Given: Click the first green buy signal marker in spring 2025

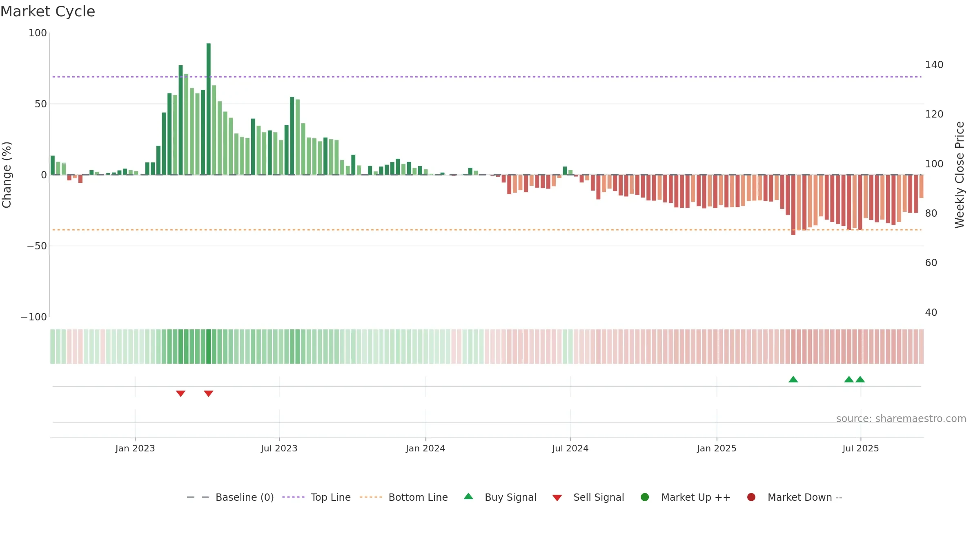Looking at the screenshot, I should (x=793, y=379).
